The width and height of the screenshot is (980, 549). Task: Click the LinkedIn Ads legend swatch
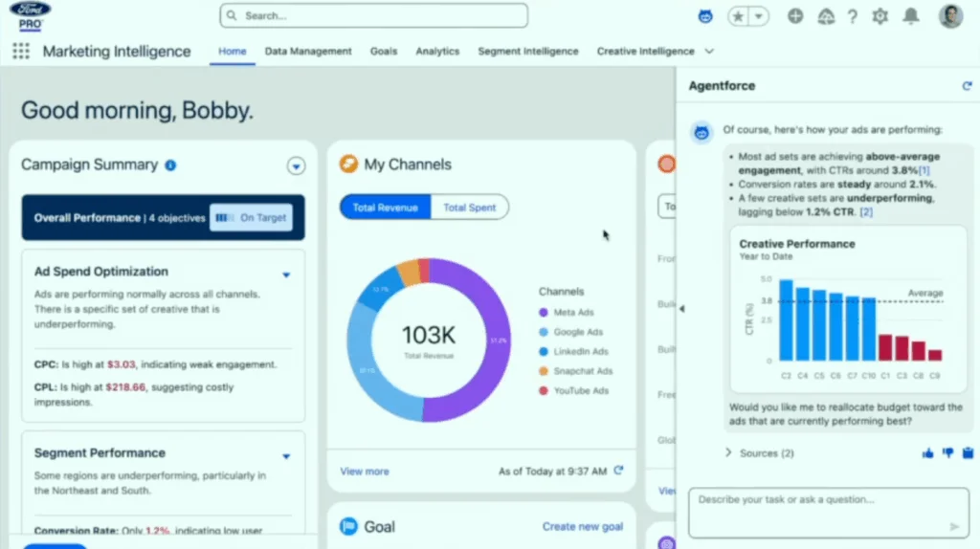[544, 352]
